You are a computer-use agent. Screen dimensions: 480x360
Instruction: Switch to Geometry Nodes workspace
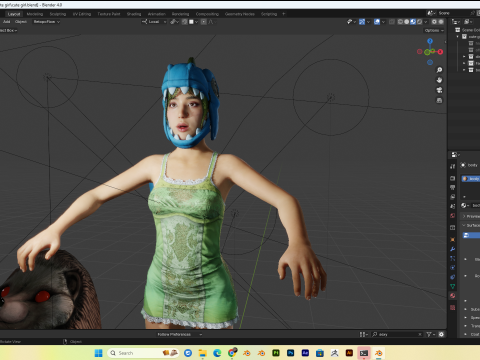click(x=239, y=14)
